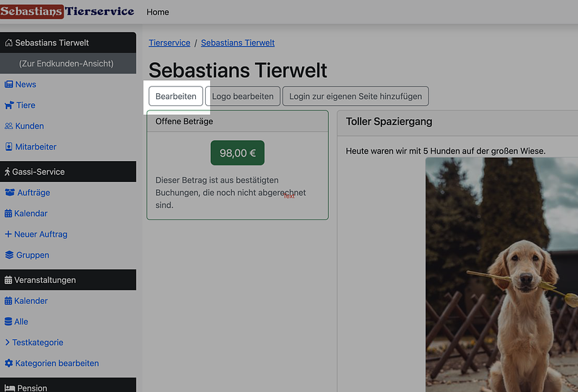Click the green 98,00 € amount badge
The width and height of the screenshot is (578, 392).
click(238, 153)
